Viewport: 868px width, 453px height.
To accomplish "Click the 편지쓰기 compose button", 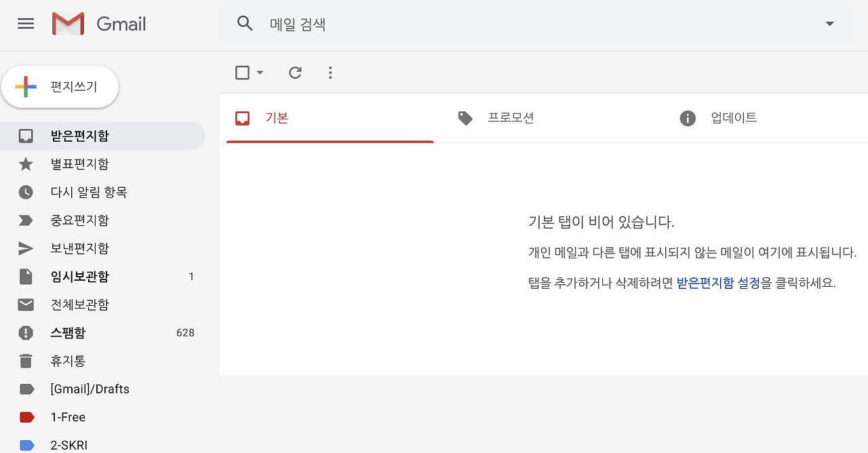I will tap(60, 87).
